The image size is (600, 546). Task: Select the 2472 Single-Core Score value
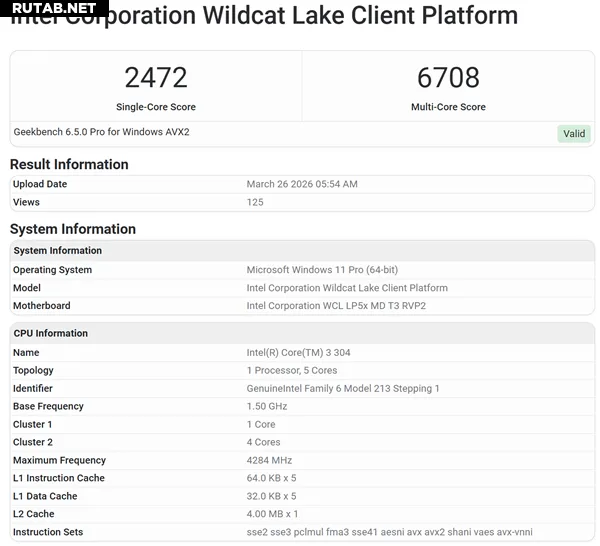point(155,78)
